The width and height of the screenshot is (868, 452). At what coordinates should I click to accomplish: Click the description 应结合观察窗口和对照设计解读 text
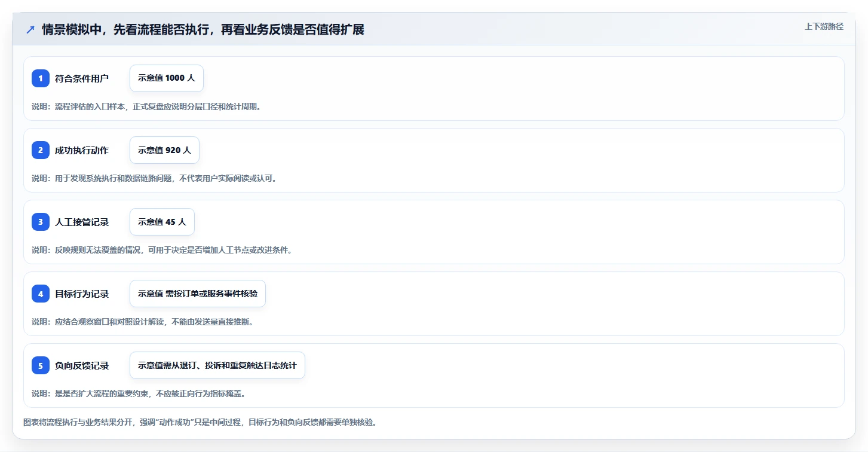click(143, 322)
